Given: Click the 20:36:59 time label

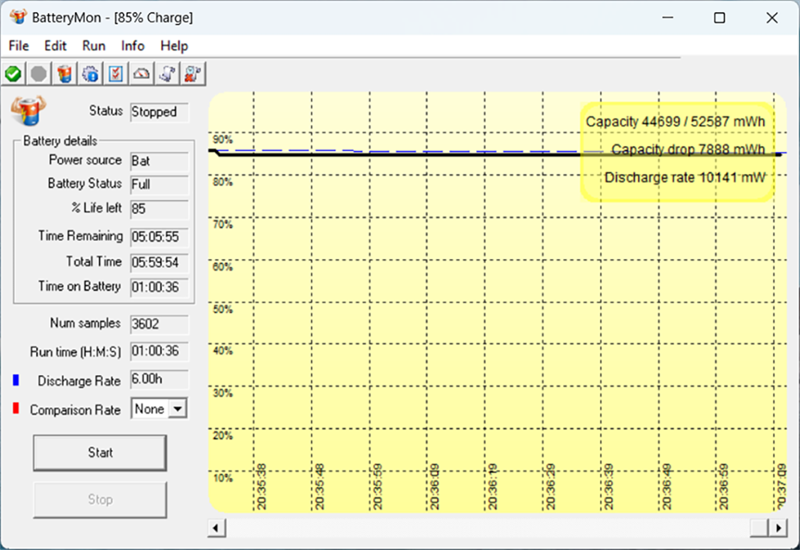Looking at the screenshot, I should [x=723, y=487].
